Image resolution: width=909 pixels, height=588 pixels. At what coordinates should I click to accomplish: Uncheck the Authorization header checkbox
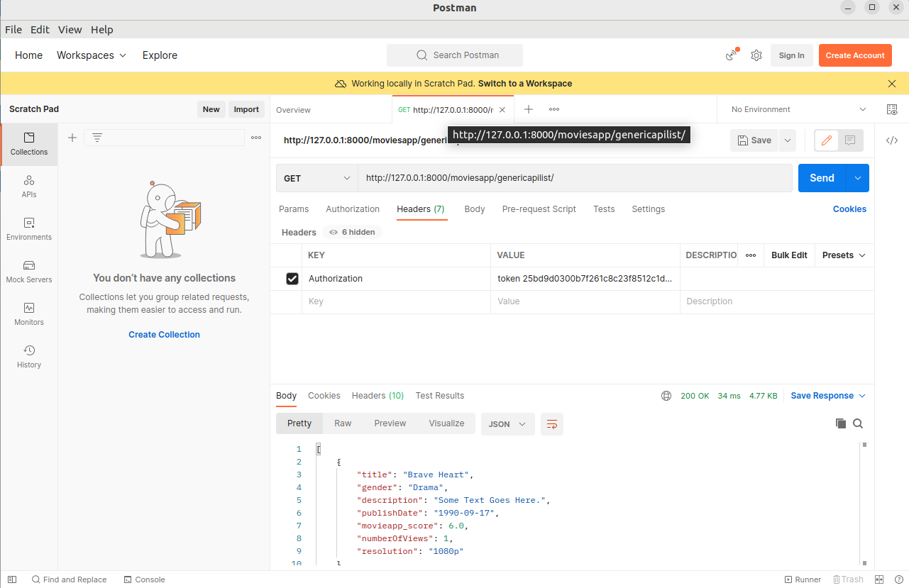click(x=292, y=279)
